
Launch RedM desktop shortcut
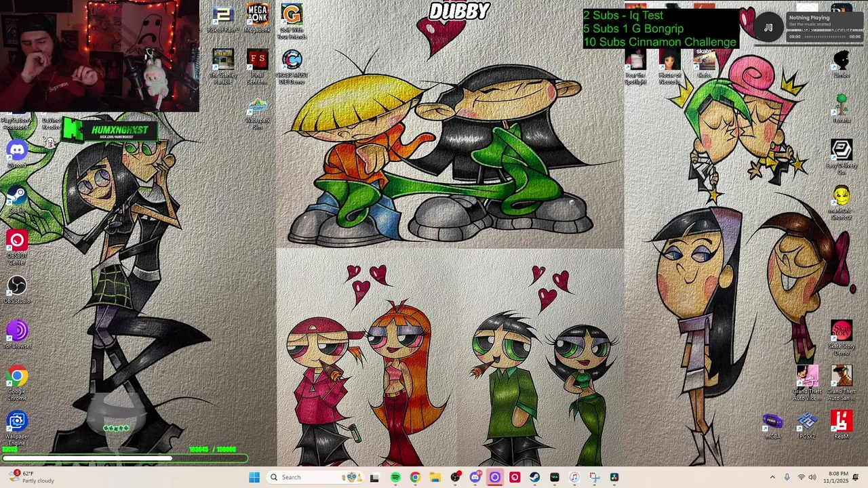coord(842,426)
